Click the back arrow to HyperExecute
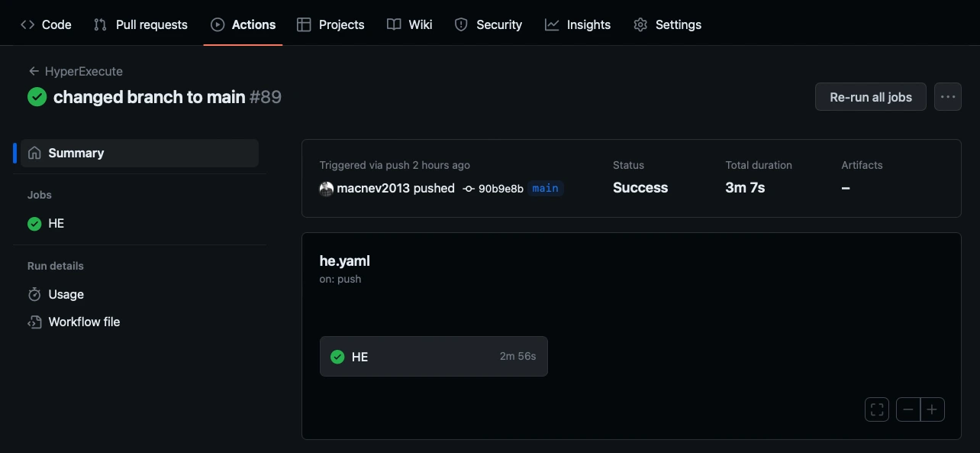The height and width of the screenshot is (453, 980). (x=34, y=71)
